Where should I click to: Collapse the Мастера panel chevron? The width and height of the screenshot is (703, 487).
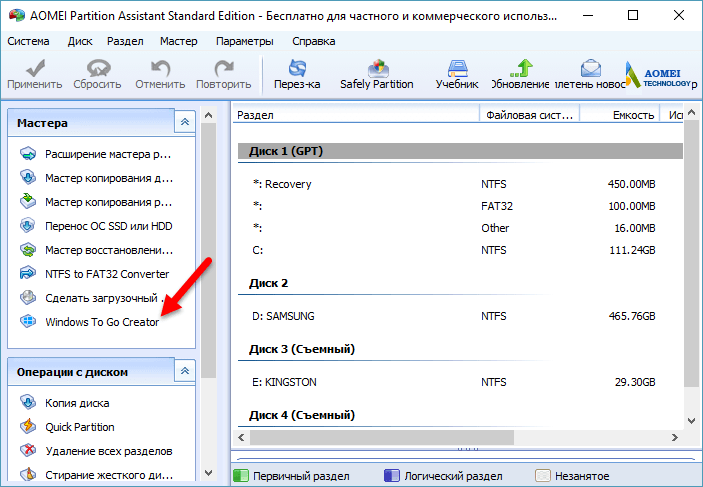tap(185, 122)
